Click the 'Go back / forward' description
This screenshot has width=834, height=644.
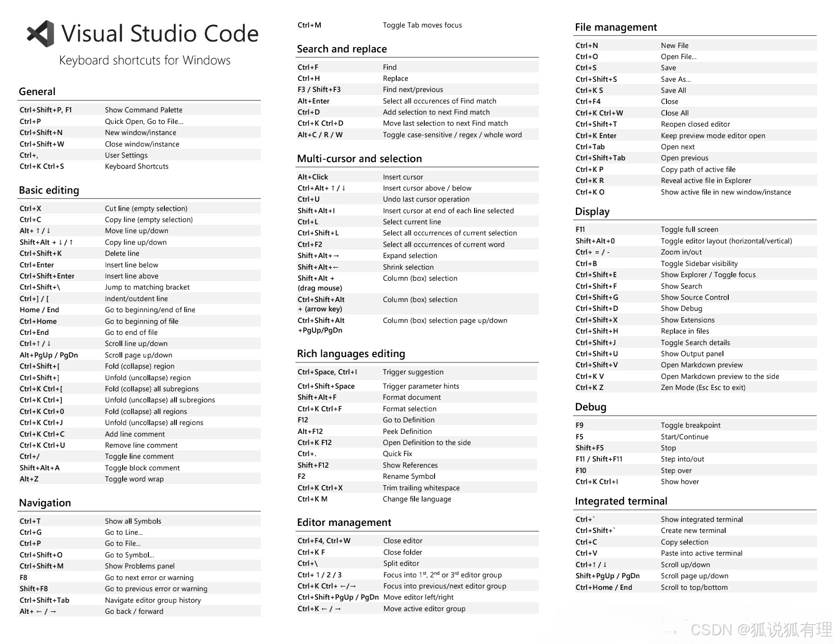pos(134,611)
